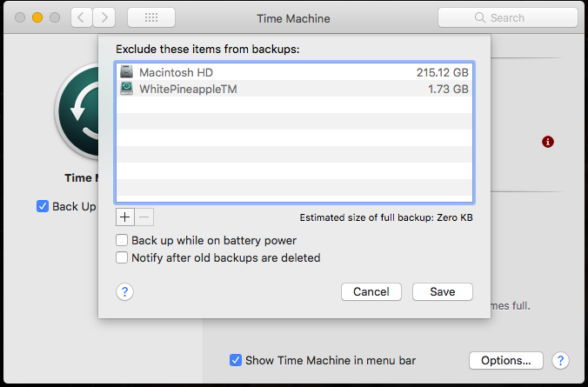Select the Macintosh HD row in list
Image resolution: width=588 pixels, height=387 pixels.
click(294, 72)
